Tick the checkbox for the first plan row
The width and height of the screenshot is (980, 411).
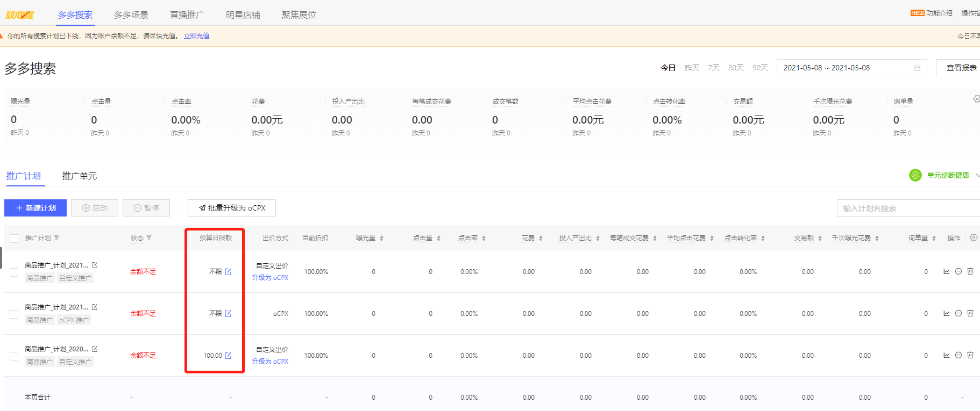14,272
